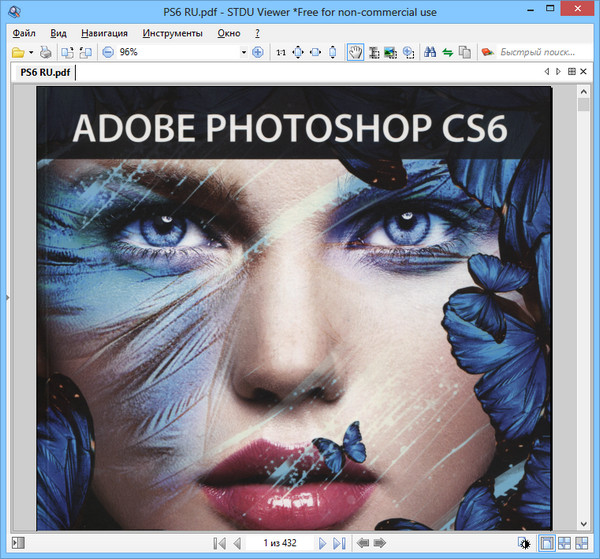Jump to the first page
600x559 pixels.
pos(220,543)
